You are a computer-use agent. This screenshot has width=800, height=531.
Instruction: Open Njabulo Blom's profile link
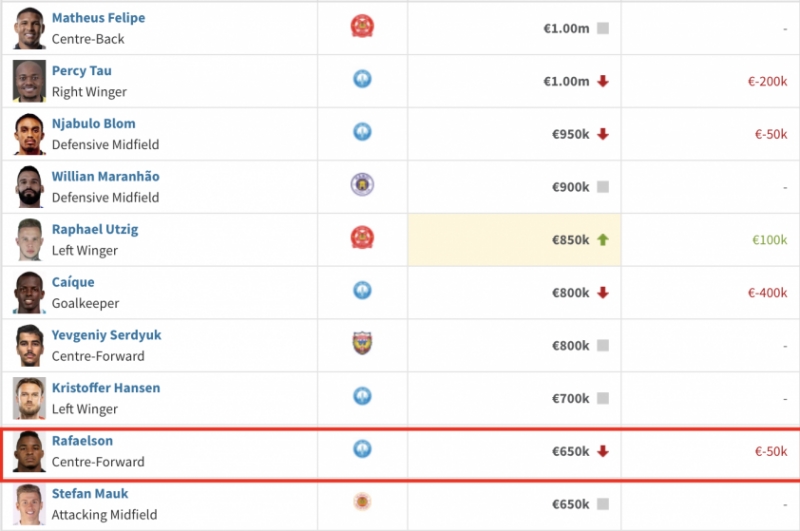coord(93,124)
